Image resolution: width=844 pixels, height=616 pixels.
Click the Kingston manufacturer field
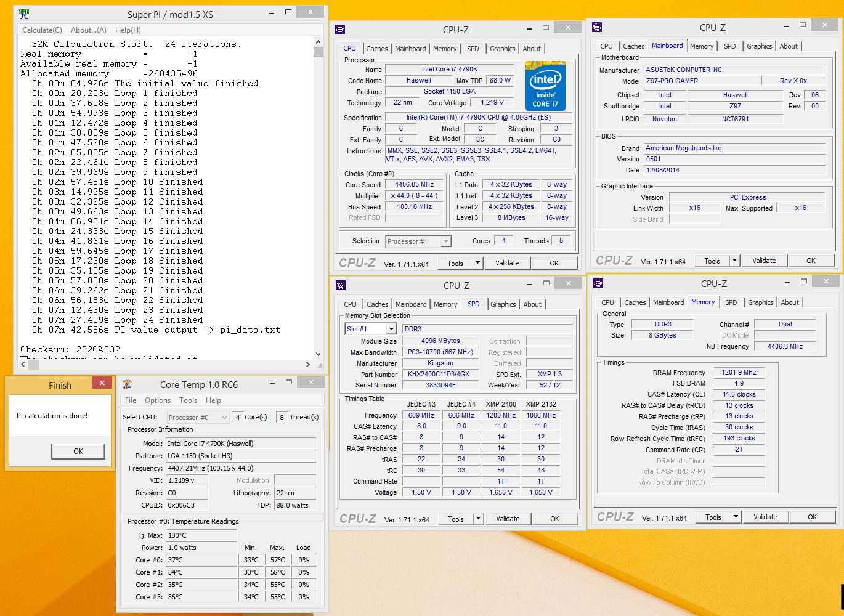pos(440,363)
